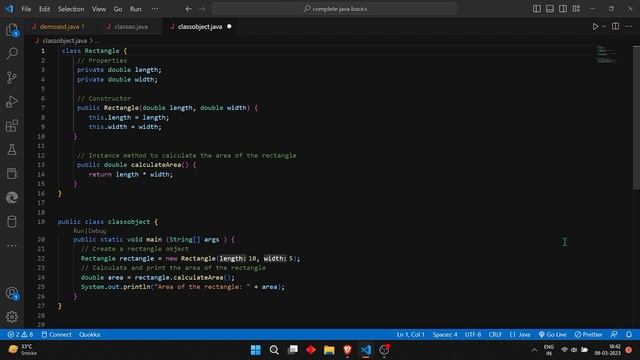Open Task View on the taskbar
This screenshot has height=360, width=640.
point(293,350)
